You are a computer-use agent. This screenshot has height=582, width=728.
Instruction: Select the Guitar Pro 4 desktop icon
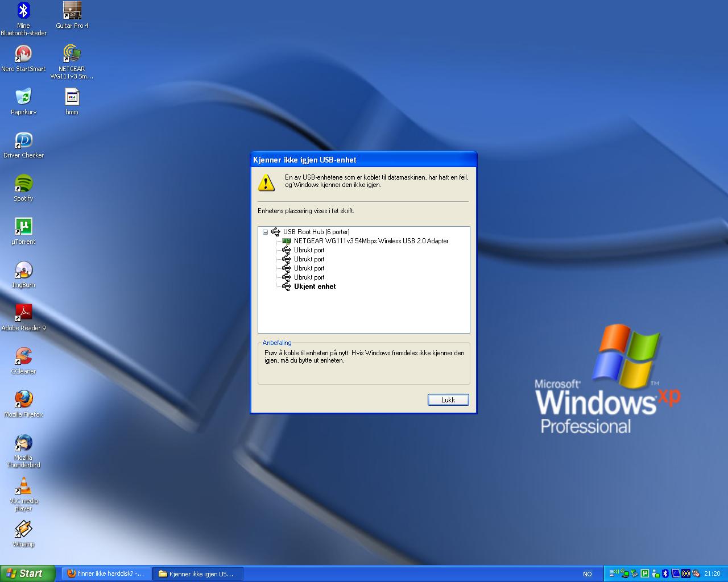(72, 15)
